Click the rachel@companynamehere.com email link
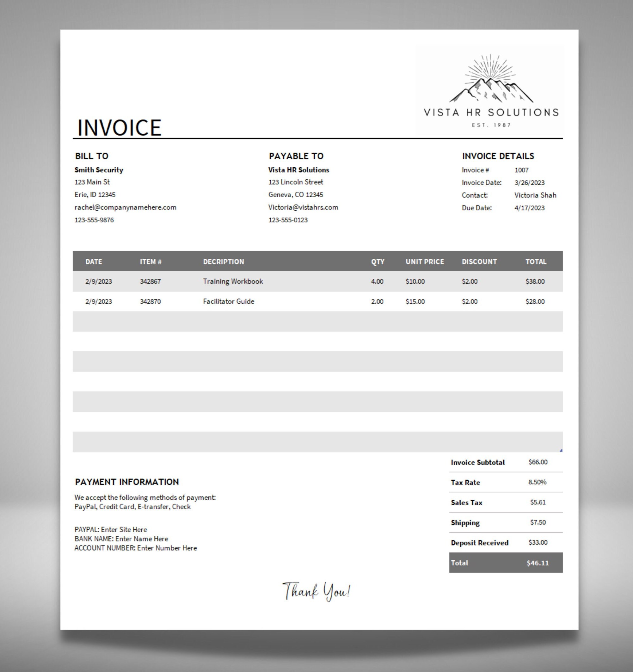This screenshot has height=672, width=633. 126,207
